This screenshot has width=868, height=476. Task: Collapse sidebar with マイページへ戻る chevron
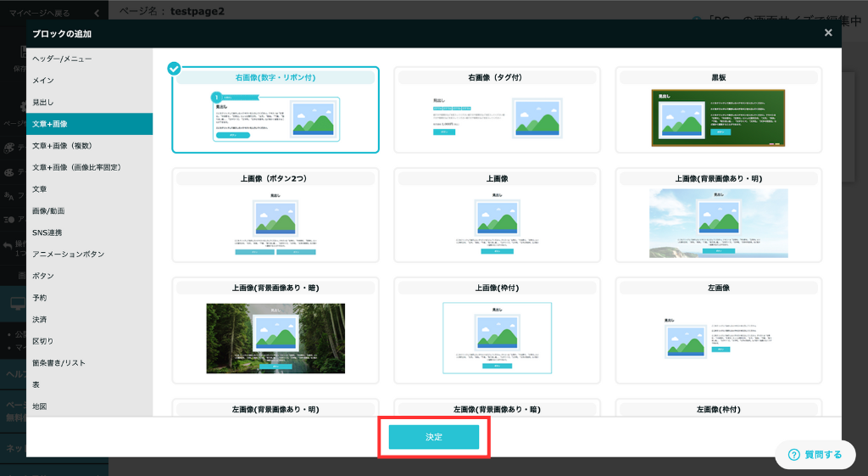[97, 14]
